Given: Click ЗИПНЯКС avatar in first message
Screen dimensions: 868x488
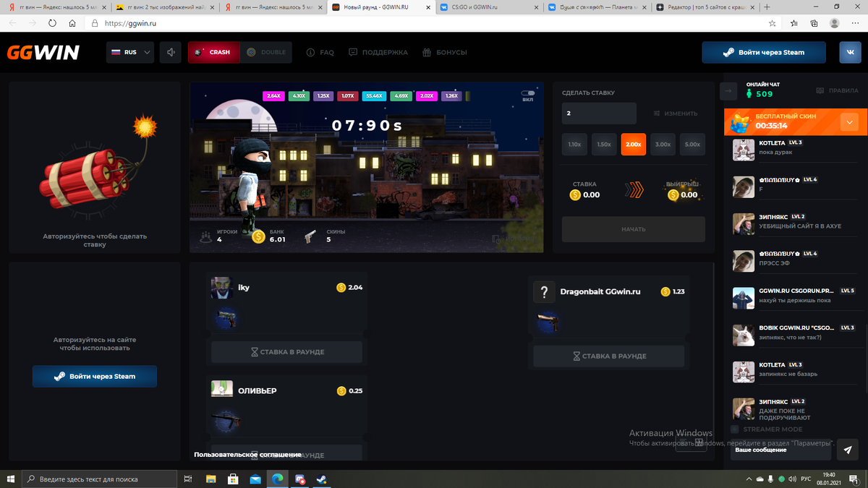Looking at the screenshot, I should coord(744,224).
